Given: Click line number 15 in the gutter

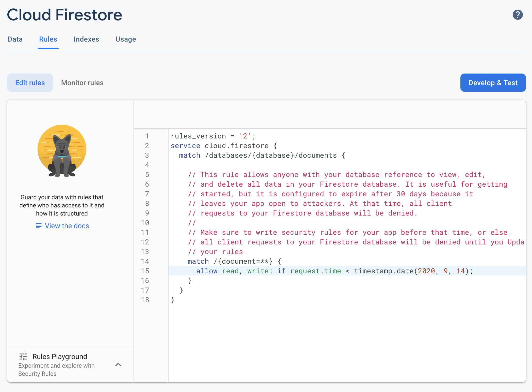Looking at the screenshot, I should (x=145, y=271).
